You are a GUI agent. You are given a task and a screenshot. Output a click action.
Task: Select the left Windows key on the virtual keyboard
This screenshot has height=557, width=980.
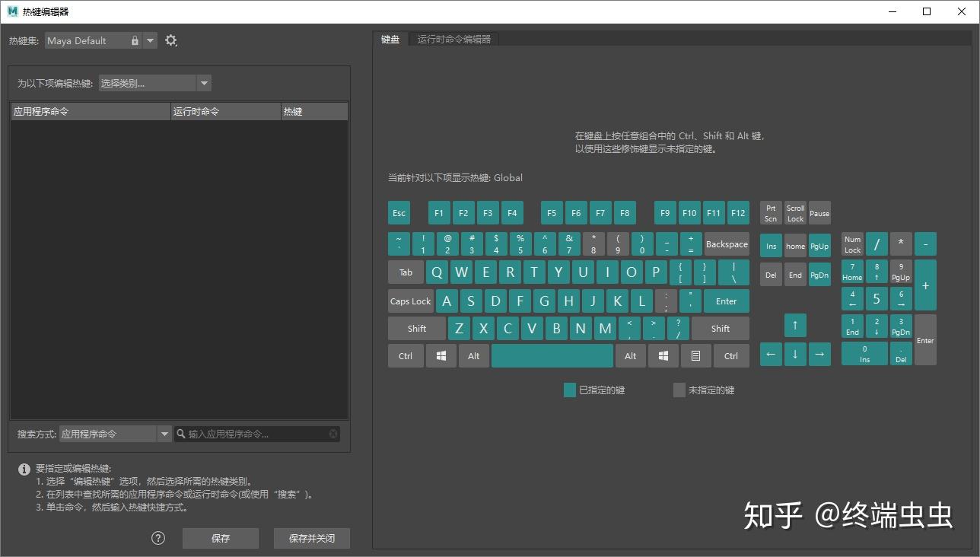441,355
